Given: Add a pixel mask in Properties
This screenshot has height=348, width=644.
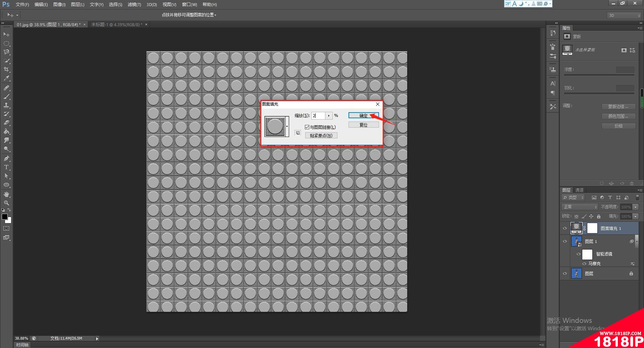Looking at the screenshot, I should pos(624,50).
